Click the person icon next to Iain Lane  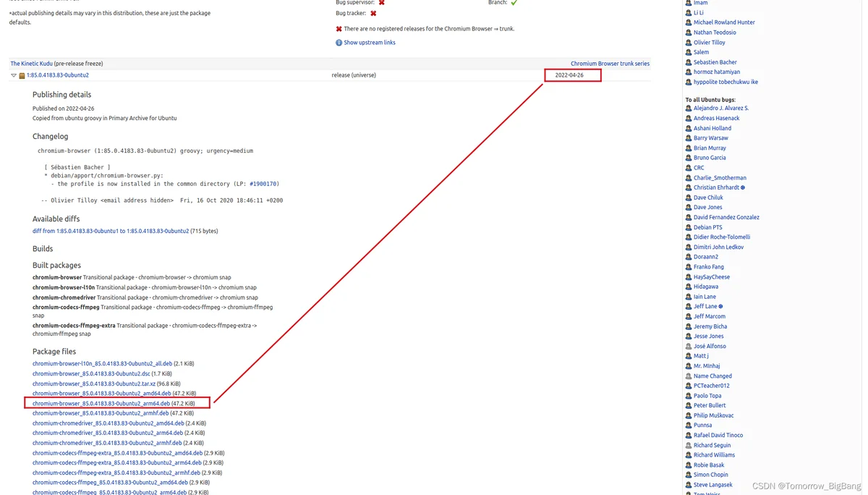point(689,297)
